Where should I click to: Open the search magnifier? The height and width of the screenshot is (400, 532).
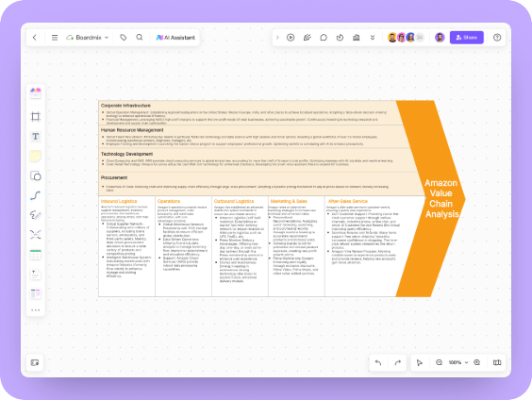pos(140,38)
